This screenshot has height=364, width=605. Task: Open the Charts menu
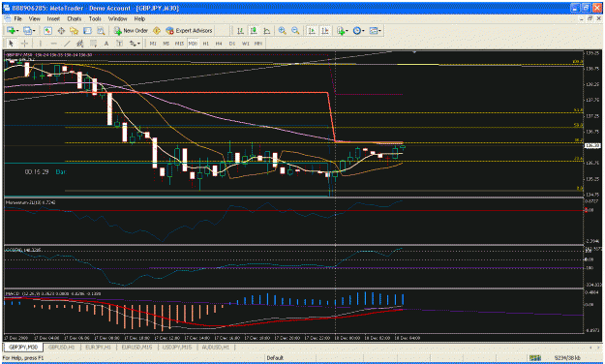(x=75, y=18)
